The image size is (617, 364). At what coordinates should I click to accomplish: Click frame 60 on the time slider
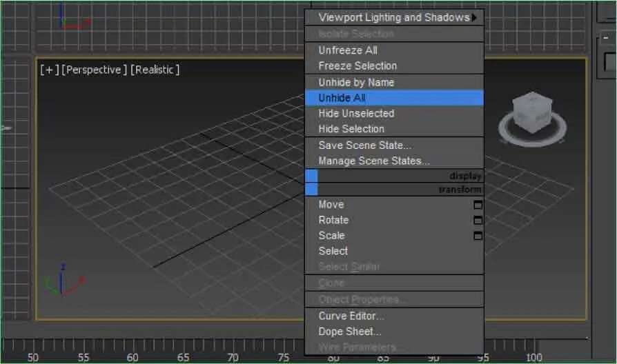click(133, 357)
